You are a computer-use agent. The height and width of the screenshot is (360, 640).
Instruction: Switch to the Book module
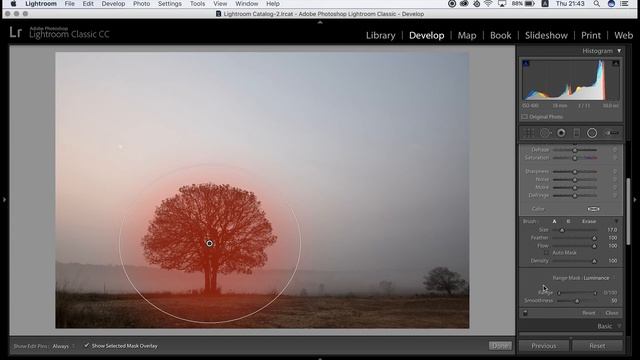(500, 36)
